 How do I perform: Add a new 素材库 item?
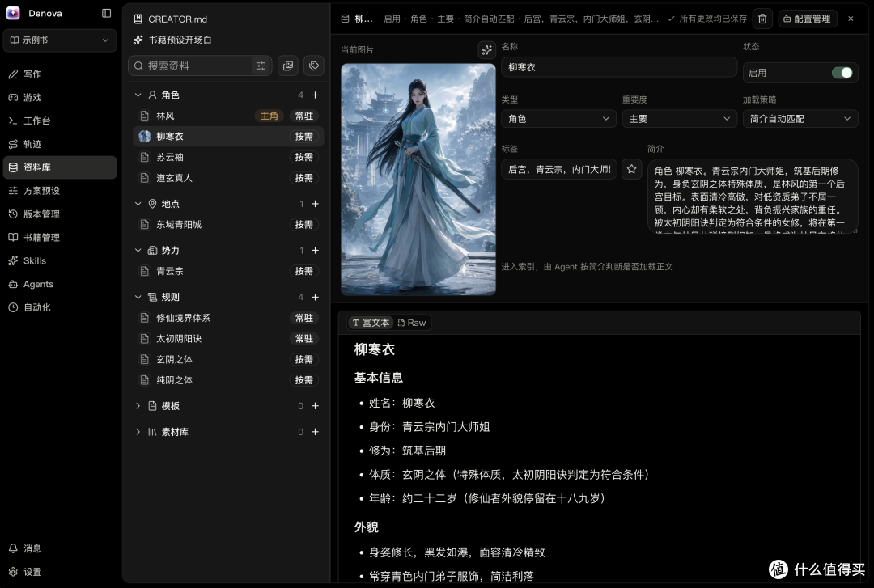pyautogui.click(x=315, y=432)
